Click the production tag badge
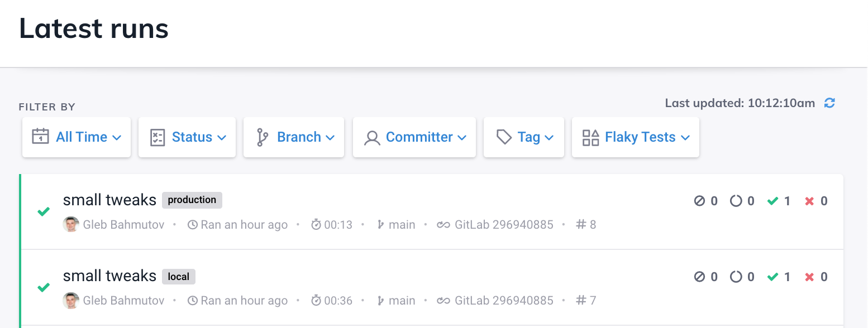 point(192,200)
